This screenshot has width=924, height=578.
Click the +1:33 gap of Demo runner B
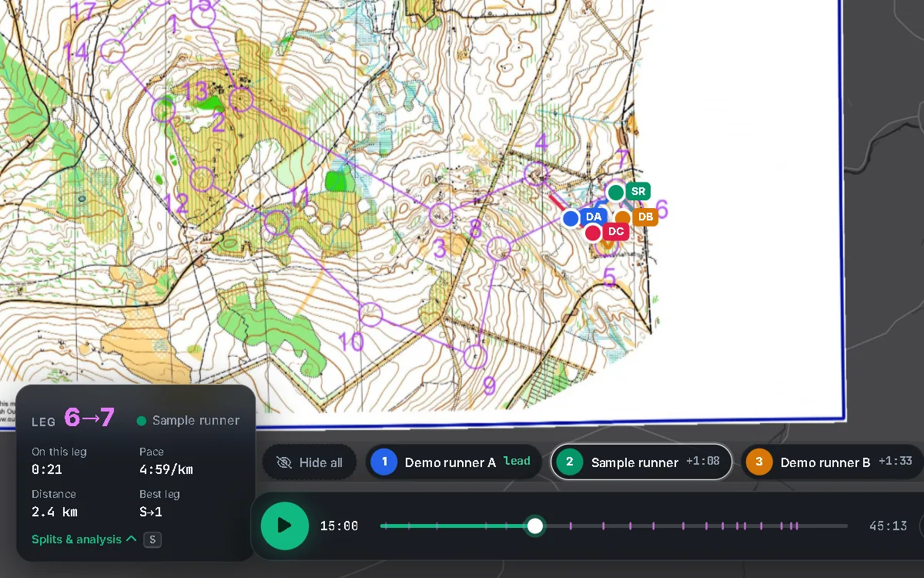point(894,462)
